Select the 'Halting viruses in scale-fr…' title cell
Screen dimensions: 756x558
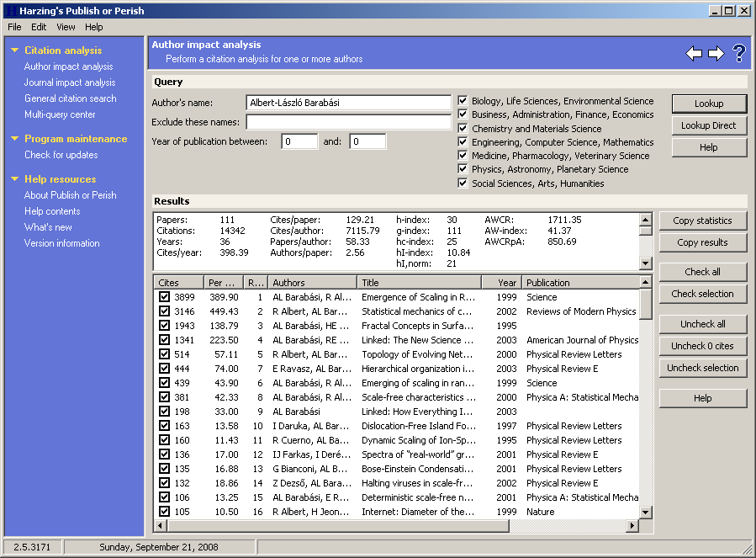417,483
